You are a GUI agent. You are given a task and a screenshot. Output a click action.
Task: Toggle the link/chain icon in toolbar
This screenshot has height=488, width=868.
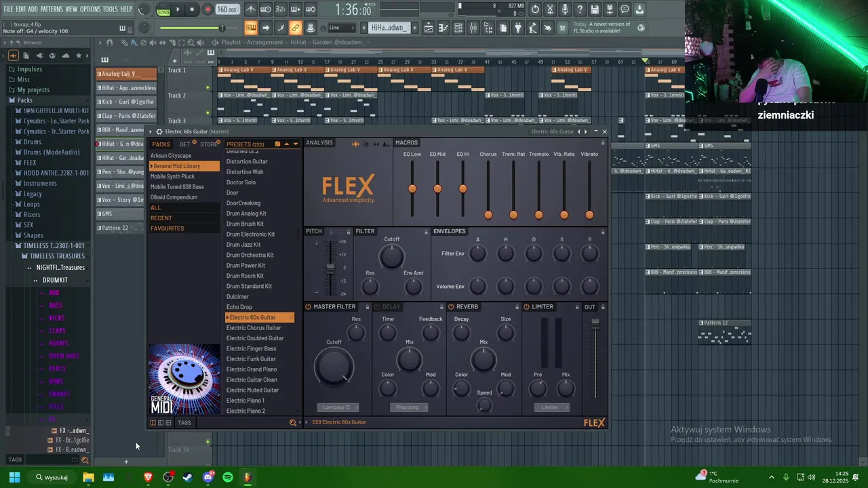click(295, 28)
